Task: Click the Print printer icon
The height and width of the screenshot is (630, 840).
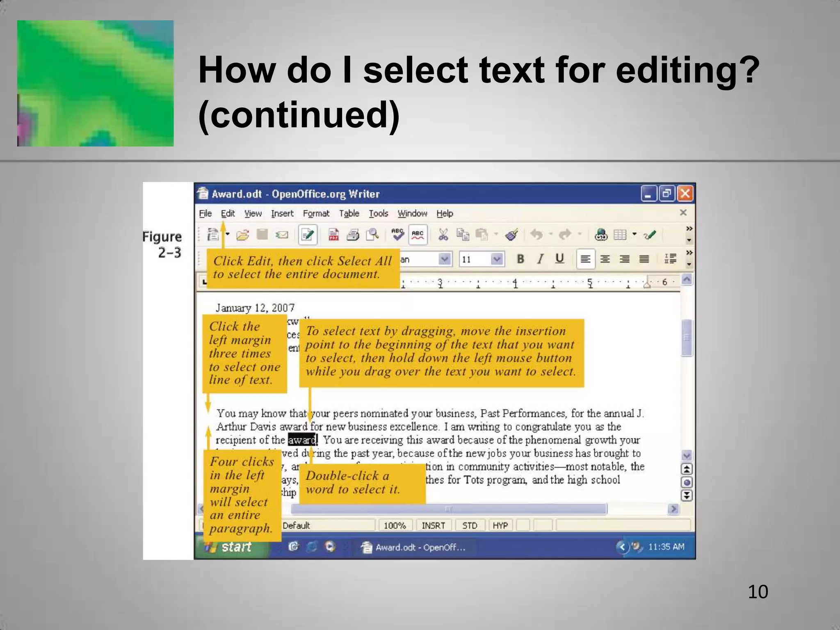Action: [352, 235]
